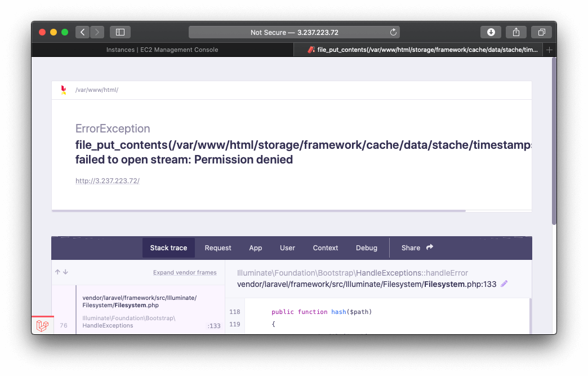Open the http://3.237.223.72/ link

(x=106, y=180)
